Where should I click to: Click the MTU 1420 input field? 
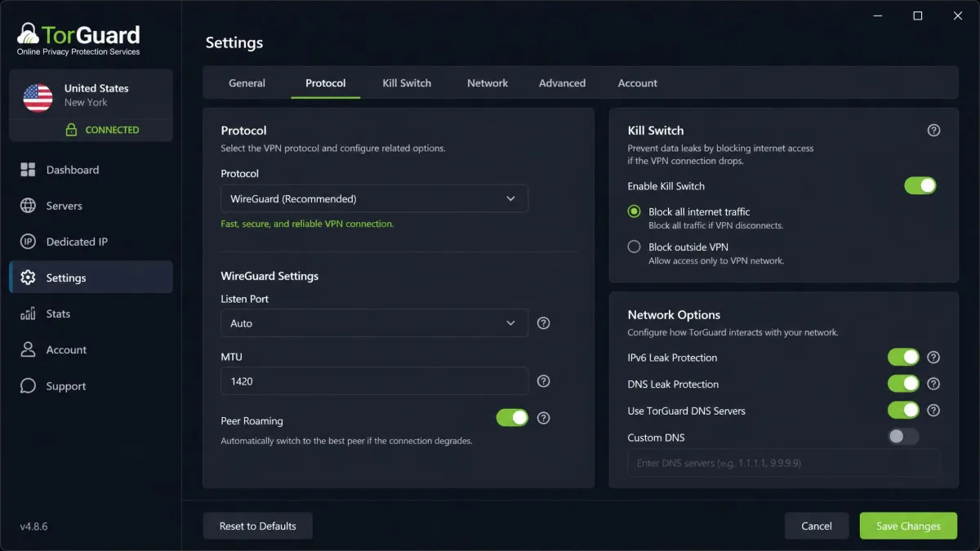(x=374, y=381)
